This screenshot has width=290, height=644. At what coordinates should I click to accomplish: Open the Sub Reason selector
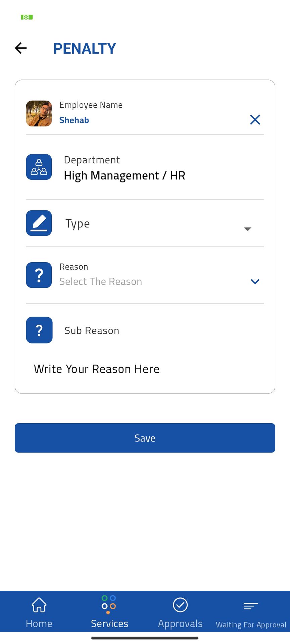point(92,331)
